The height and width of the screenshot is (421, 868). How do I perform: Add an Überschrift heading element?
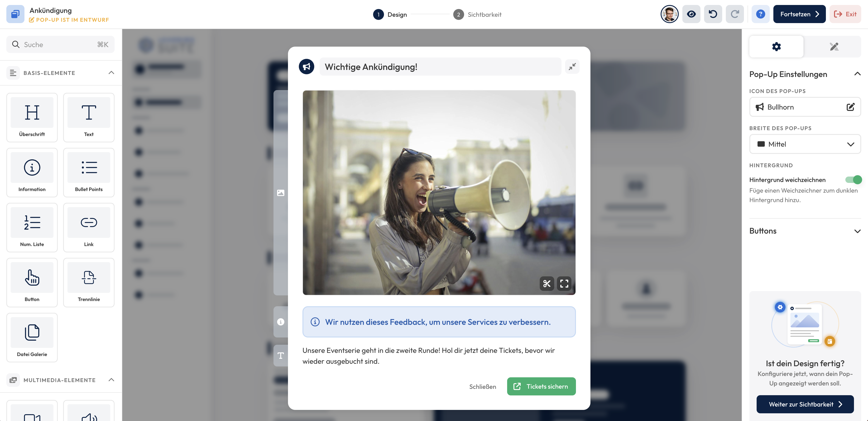[x=32, y=117]
